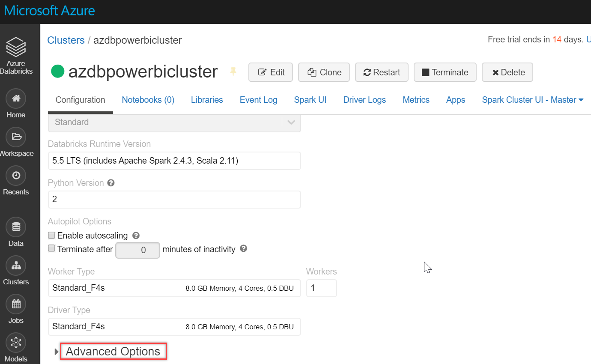
Task: Click the 'azdbpowerbicluster' breadcrumb text
Action: click(x=137, y=40)
